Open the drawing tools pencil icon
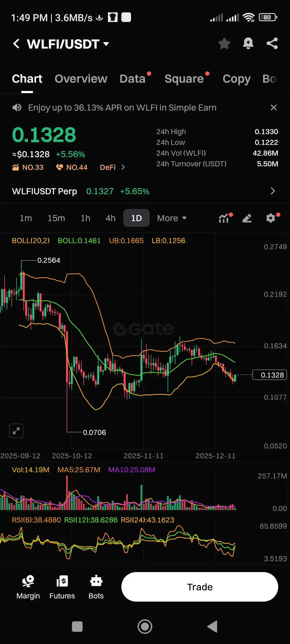This screenshot has width=290, height=644. [x=247, y=218]
